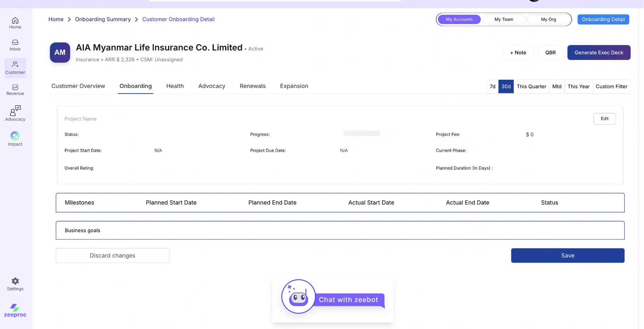Select the This Quarter time range

531,86
